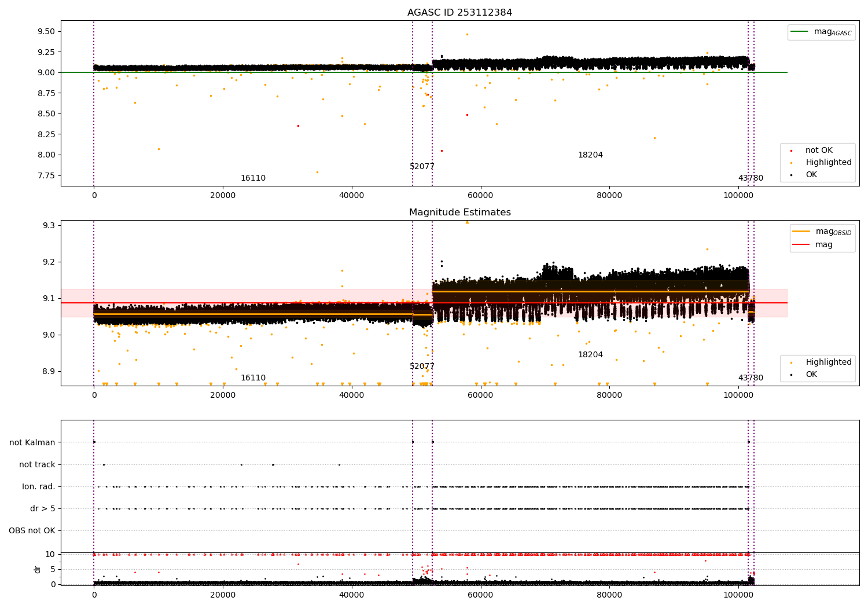The image size is (868, 608).
Task: Click the 40000 x-tick under the AGASC ID plot
Action: [x=352, y=196]
